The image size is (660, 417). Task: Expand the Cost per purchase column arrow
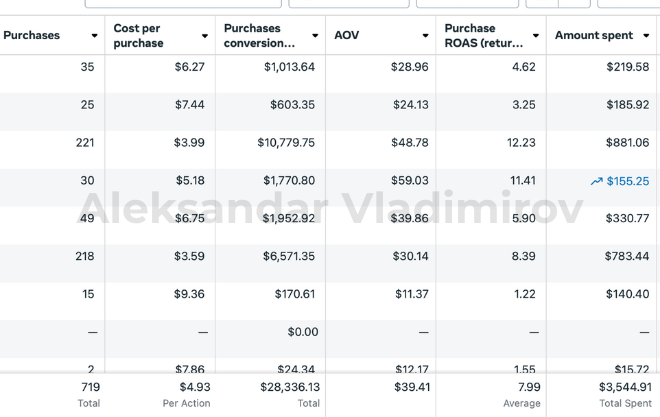point(204,36)
